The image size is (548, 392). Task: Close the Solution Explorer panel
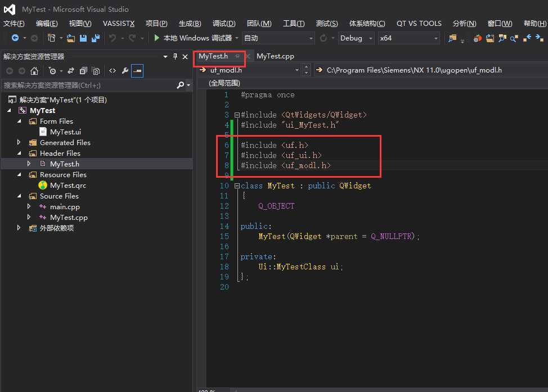185,57
